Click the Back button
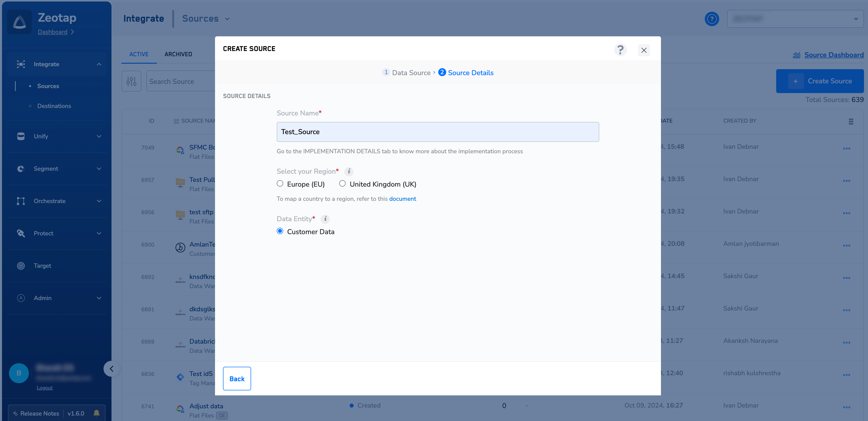 237,378
